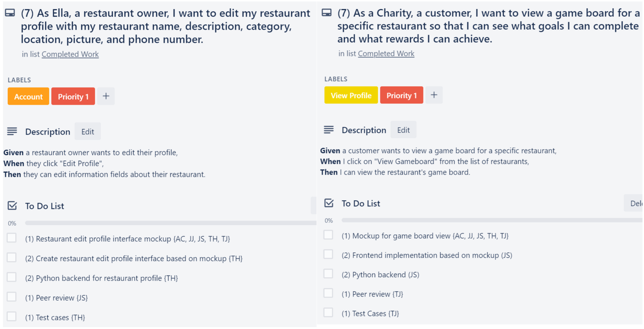Click the card icon beside Ella's card title

pos(10,13)
